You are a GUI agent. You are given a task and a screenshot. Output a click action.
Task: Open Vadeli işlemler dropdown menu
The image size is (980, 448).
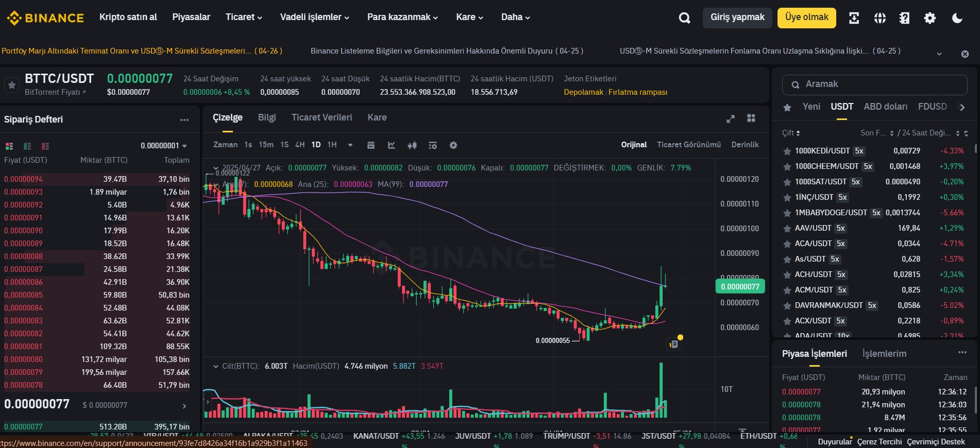coord(314,17)
